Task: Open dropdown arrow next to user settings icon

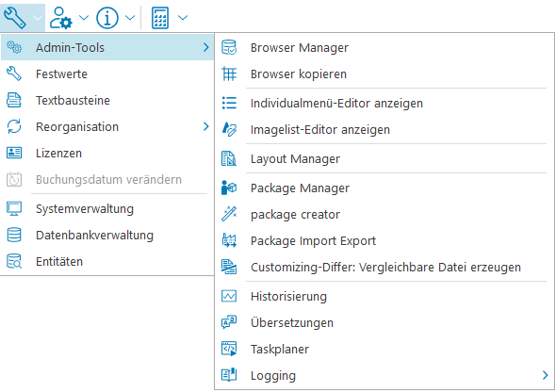Action: [84, 17]
